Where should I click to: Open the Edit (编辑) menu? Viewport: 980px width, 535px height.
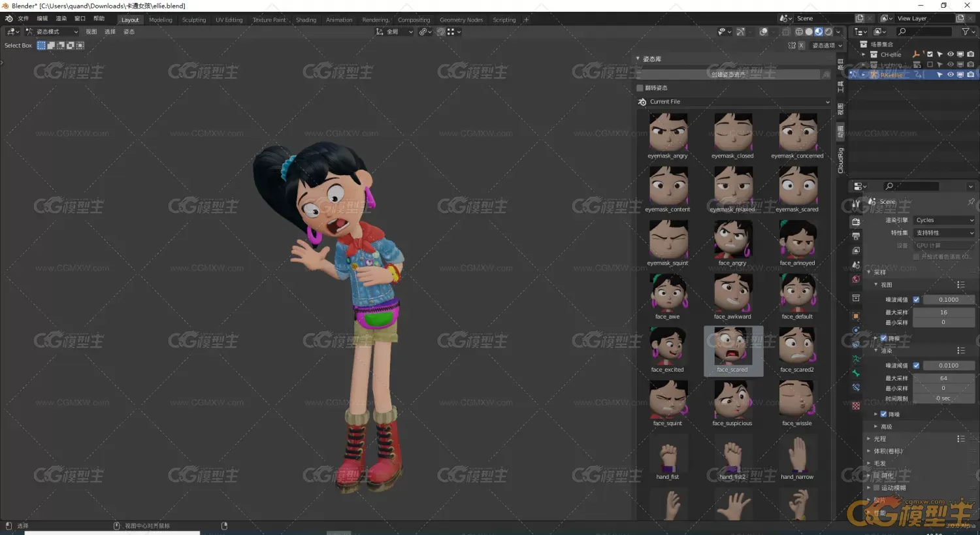pyautogui.click(x=42, y=19)
